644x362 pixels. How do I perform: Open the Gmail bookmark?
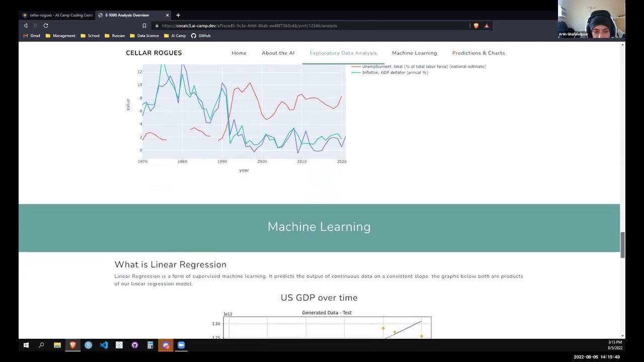[32, 36]
